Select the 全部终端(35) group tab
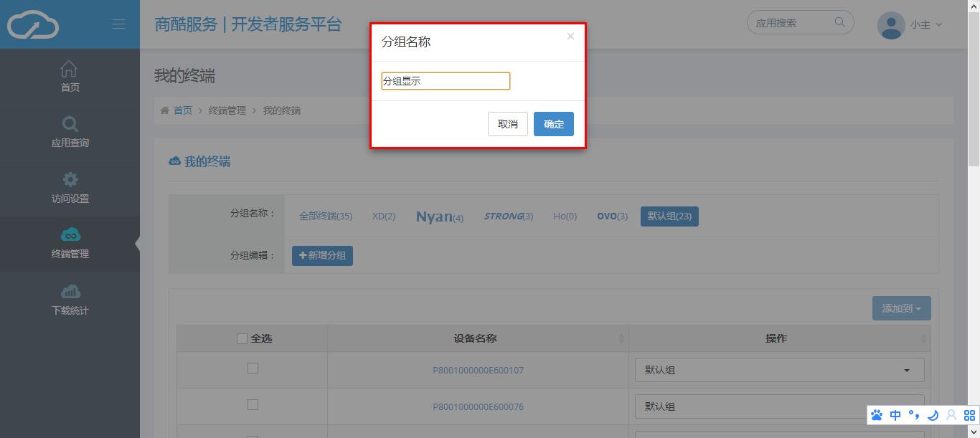Viewport: 980px width, 438px height. [326, 216]
